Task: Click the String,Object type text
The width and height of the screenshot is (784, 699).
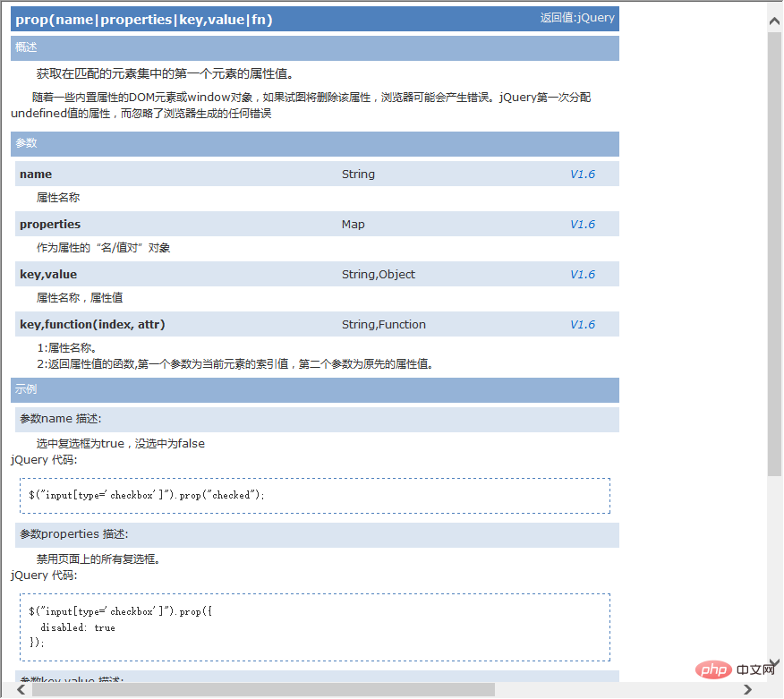Action: [x=379, y=275]
